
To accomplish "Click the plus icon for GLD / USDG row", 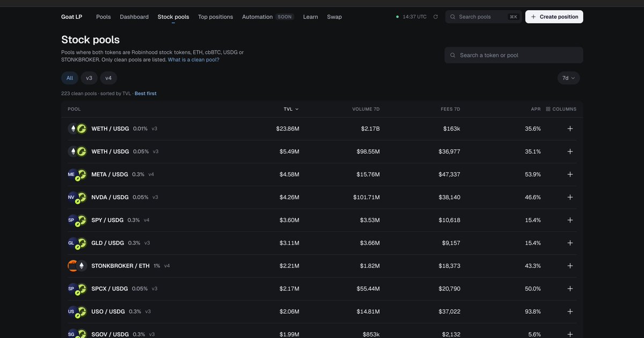I will 570,243.
